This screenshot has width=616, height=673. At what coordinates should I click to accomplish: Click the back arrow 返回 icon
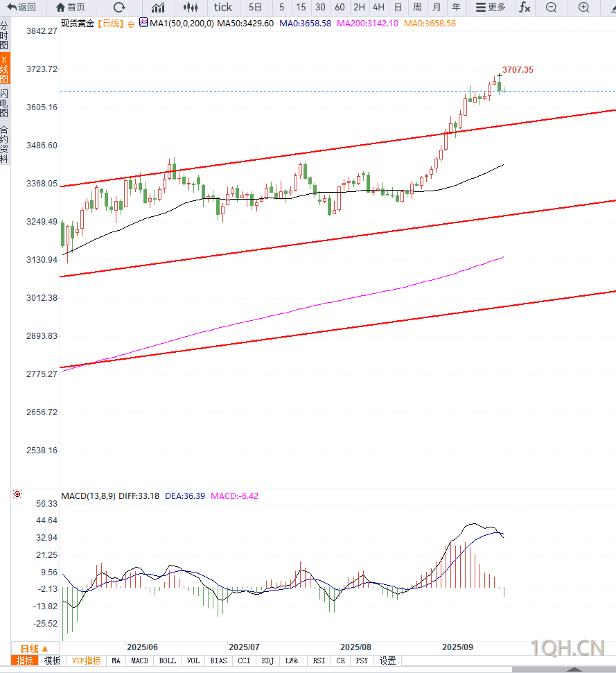point(12,8)
